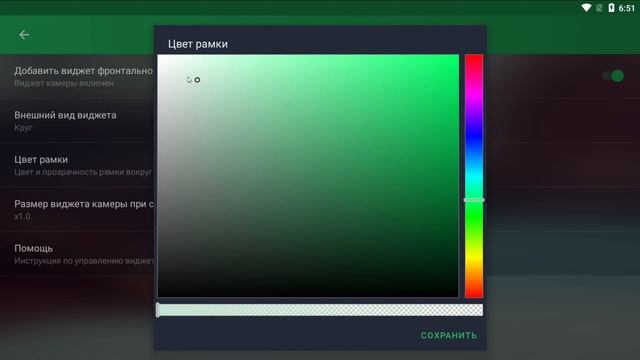Open Размер виджета камеры setting
The width and height of the screenshot is (640, 360).
pos(77,209)
